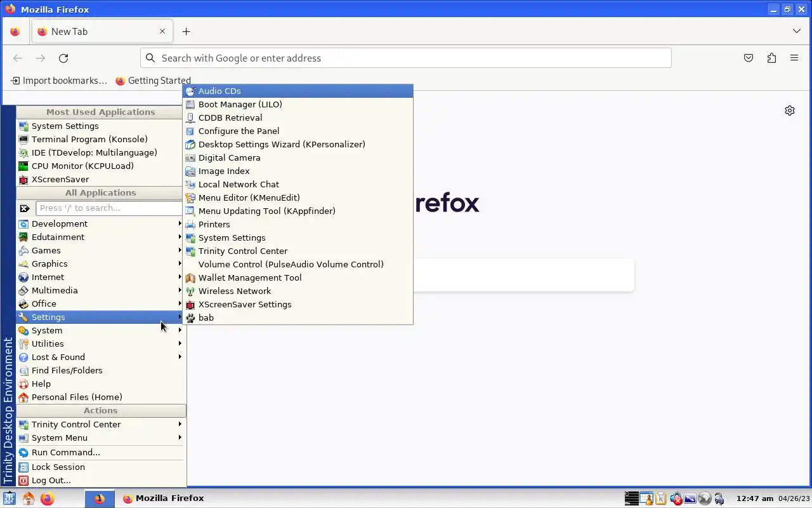This screenshot has height=508, width=812.
Task: Click the Pocket save icon in Firefox toolbar
Action: pos(749,58)
